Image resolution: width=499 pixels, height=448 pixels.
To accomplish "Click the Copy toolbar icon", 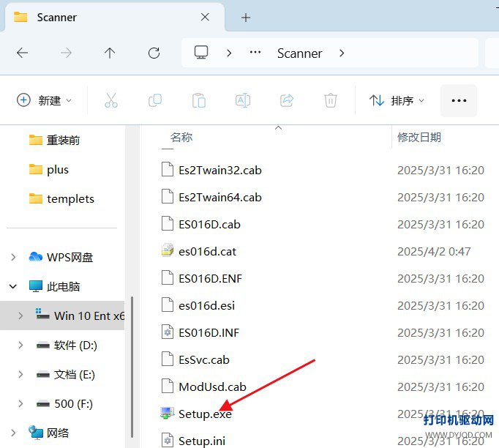I will pyautogui.click(x=155, y=100).
